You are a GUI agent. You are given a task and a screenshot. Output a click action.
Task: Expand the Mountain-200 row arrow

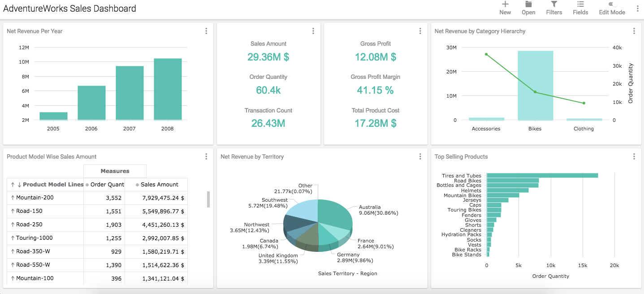click(13, 198)
